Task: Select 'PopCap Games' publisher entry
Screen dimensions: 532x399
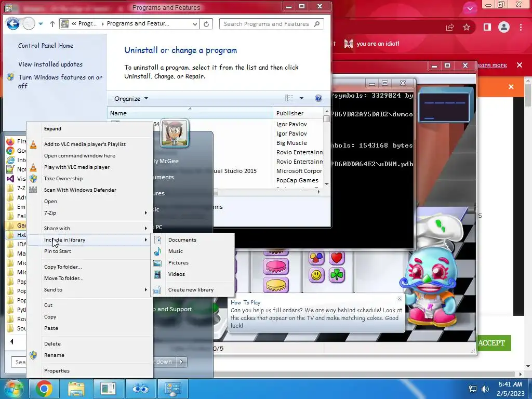Action: point(297,180)
